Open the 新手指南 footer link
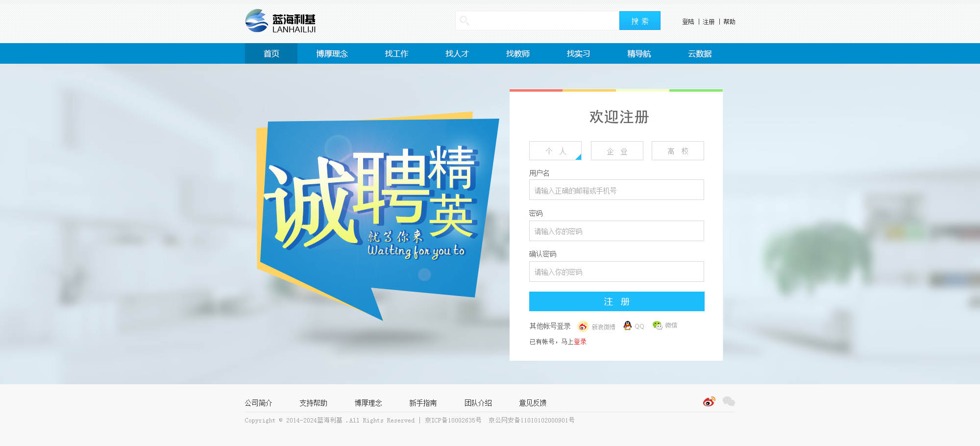This screenshot has width=980, height=446. [423, 403]
